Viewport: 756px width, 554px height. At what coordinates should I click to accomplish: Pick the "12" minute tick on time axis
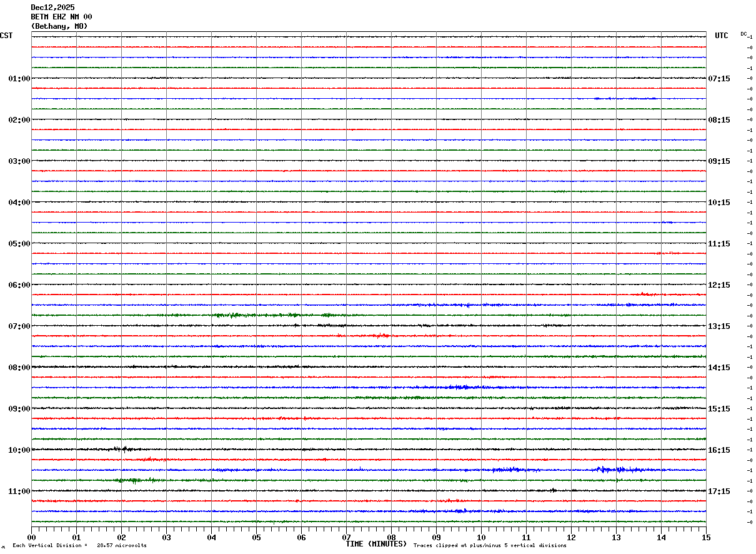(571, 537)
